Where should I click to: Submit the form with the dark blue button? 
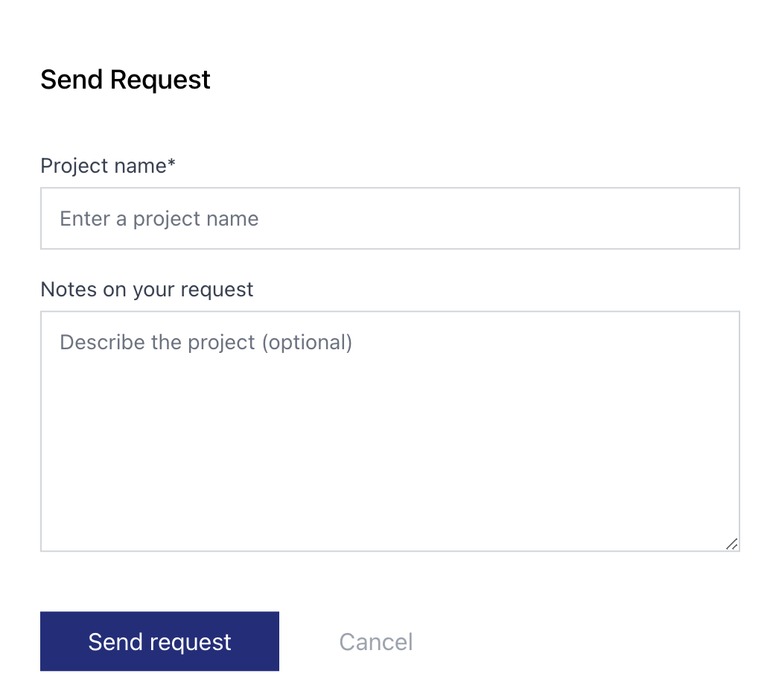159,642
